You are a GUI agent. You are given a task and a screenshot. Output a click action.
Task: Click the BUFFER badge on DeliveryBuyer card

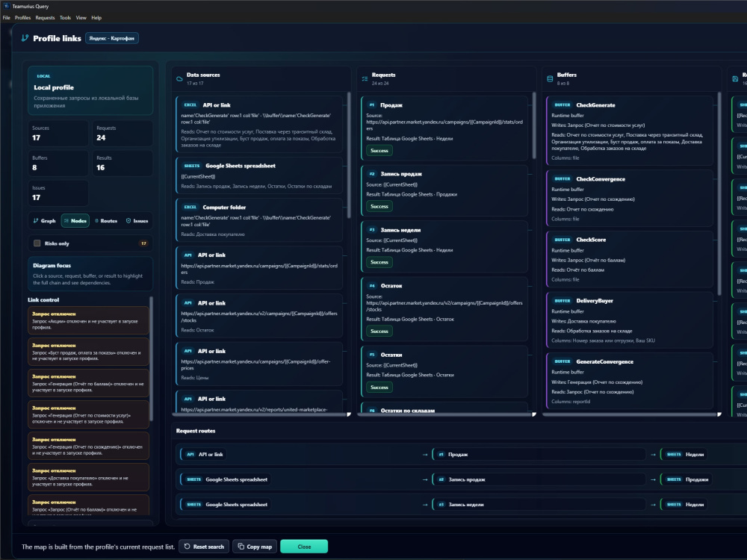coord(562,301)
